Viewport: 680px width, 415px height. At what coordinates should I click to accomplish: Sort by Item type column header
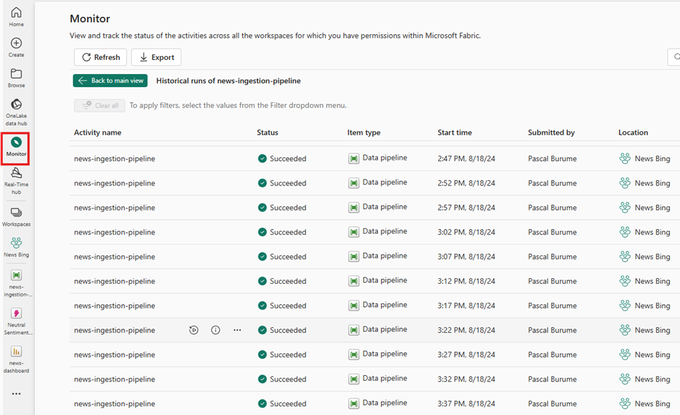(363, 132)
